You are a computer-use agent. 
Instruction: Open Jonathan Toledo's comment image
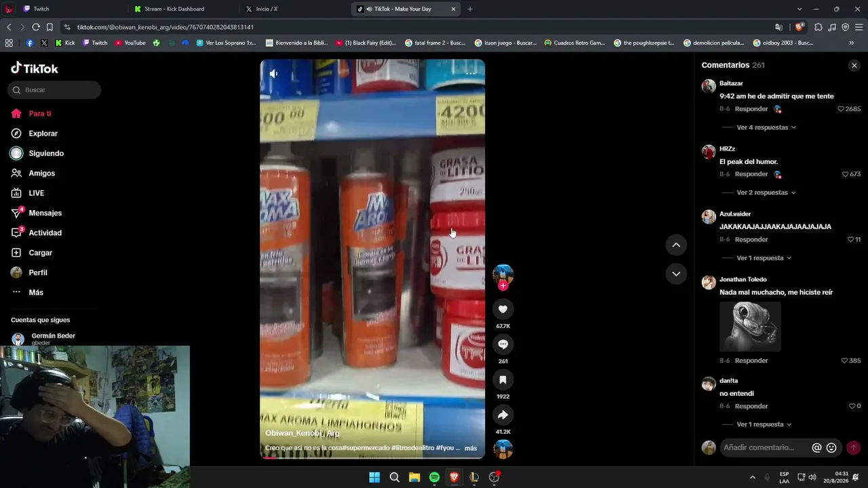[750, 327]
